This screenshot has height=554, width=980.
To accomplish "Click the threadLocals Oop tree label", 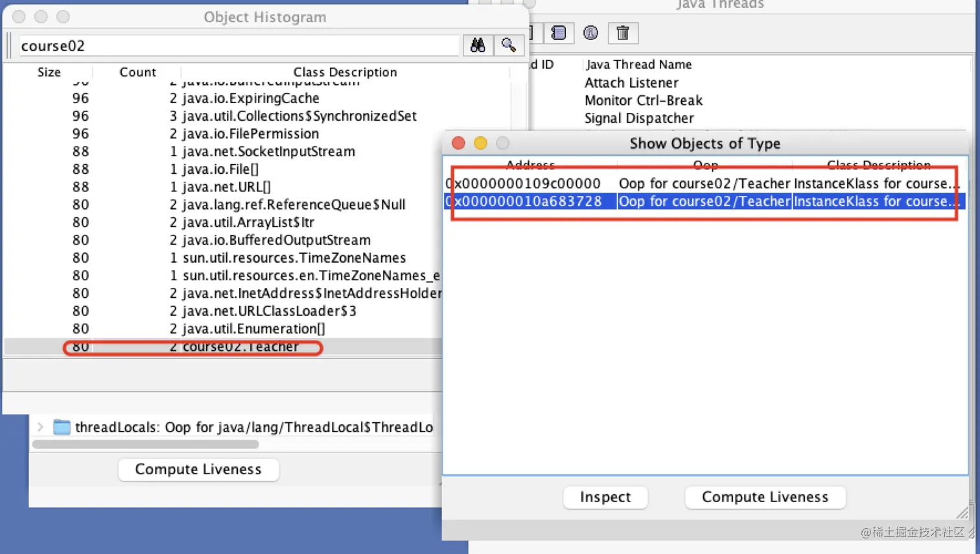I will tap(254, 427).
